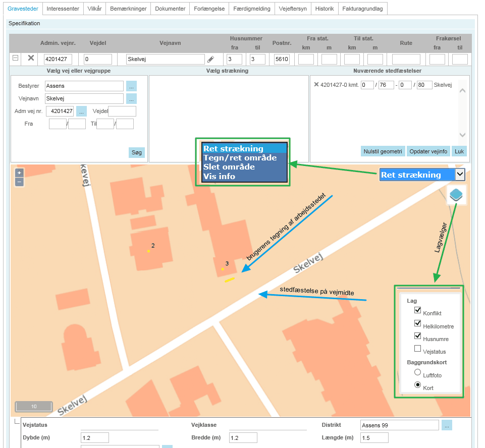This screenshot has width=485, height=448.
Task: Zoom in on the map with plus
Action: 19,173
